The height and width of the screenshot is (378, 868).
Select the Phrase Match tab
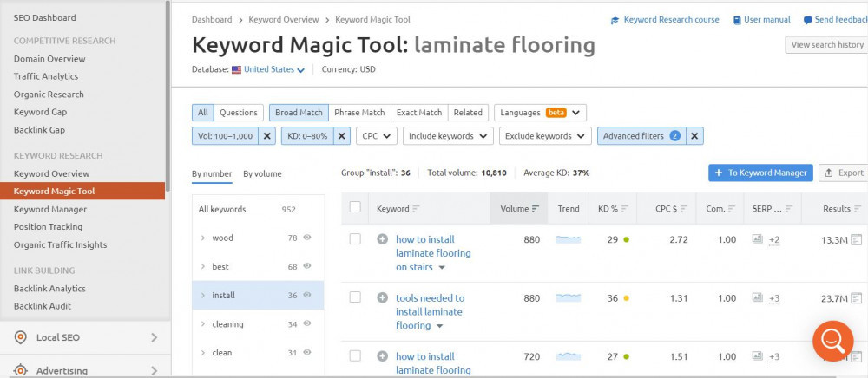point(360,113)
